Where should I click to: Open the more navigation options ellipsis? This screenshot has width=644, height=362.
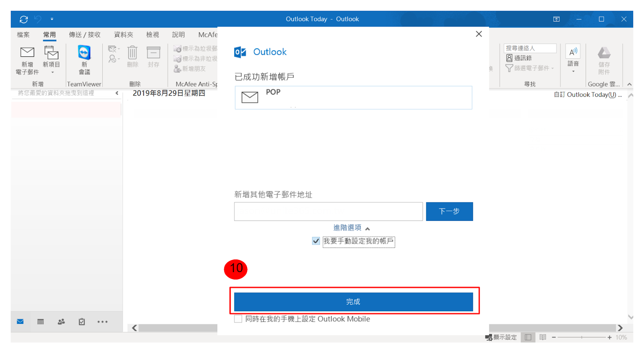coord(102,321)
